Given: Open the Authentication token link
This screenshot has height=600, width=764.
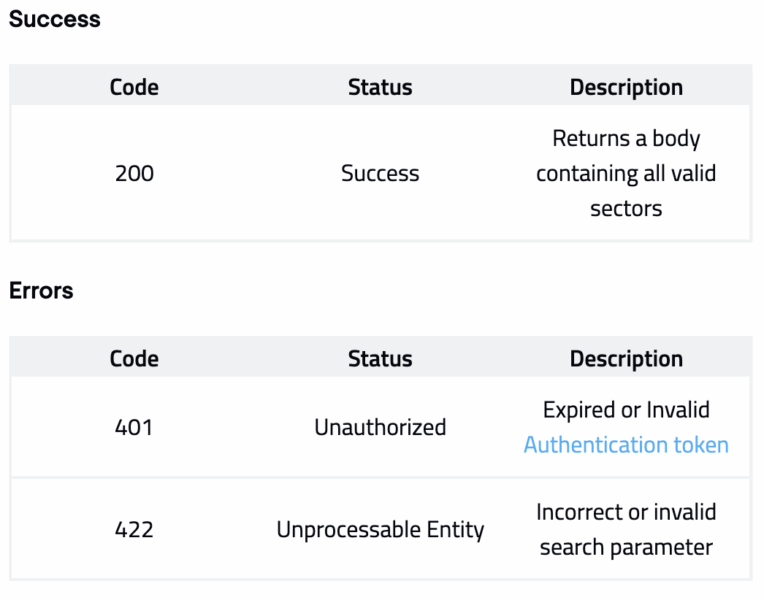Looking at the screenshot, I should click(626, 445).
